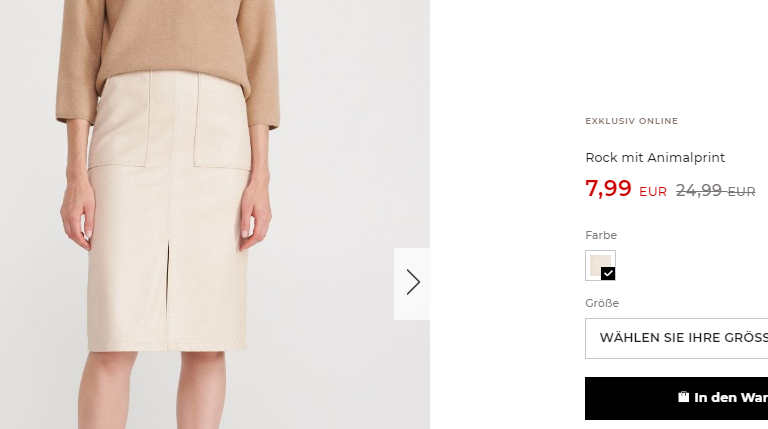
Task: Click the skirt's right patch pocket
Action: 221,120
